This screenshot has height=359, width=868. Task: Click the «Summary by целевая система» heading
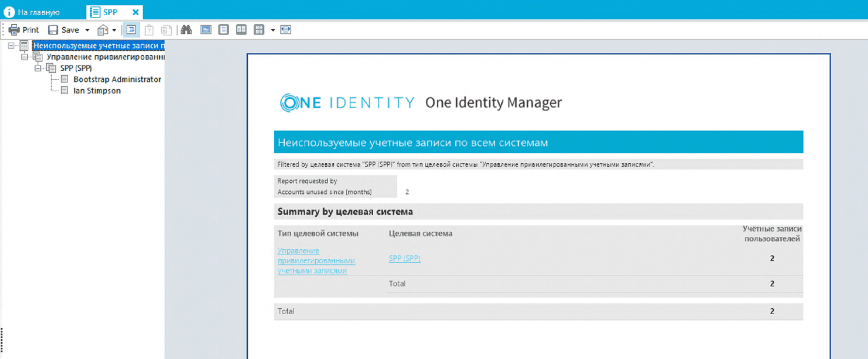pyautogui.click(x=345, y=212)
